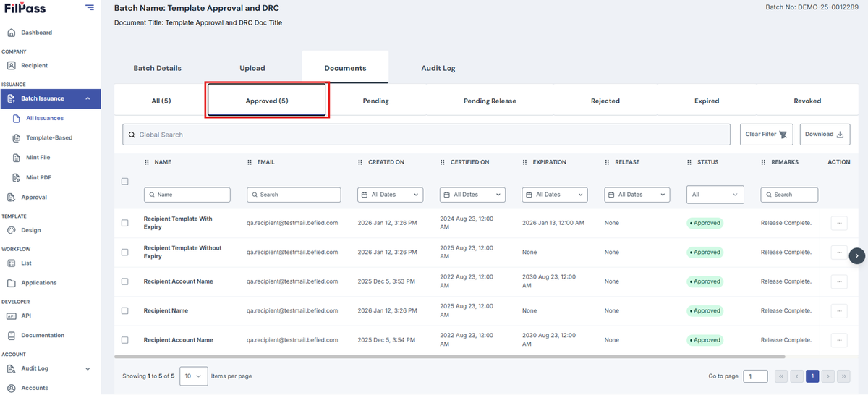
Task: Collapse the sidebar with the menu toggle icon
Action: coord(89,7)
